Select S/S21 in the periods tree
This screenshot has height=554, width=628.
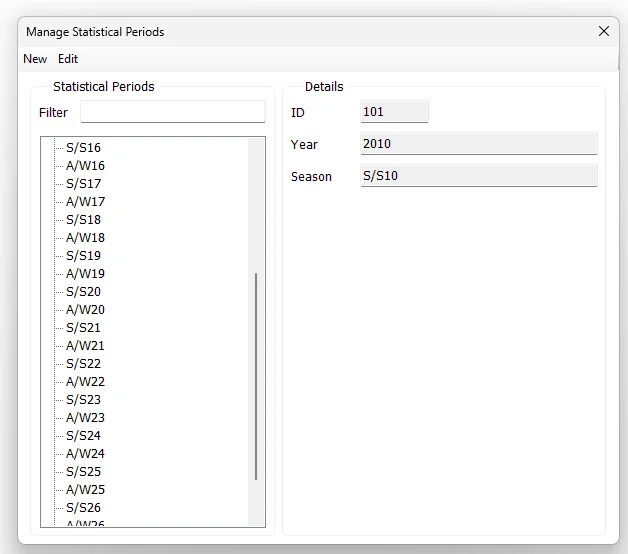(83, 328)
